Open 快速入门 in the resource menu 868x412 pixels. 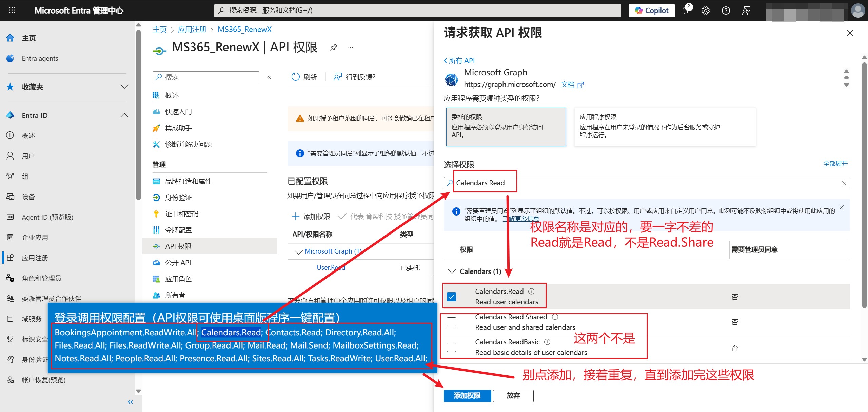[178, 112]
